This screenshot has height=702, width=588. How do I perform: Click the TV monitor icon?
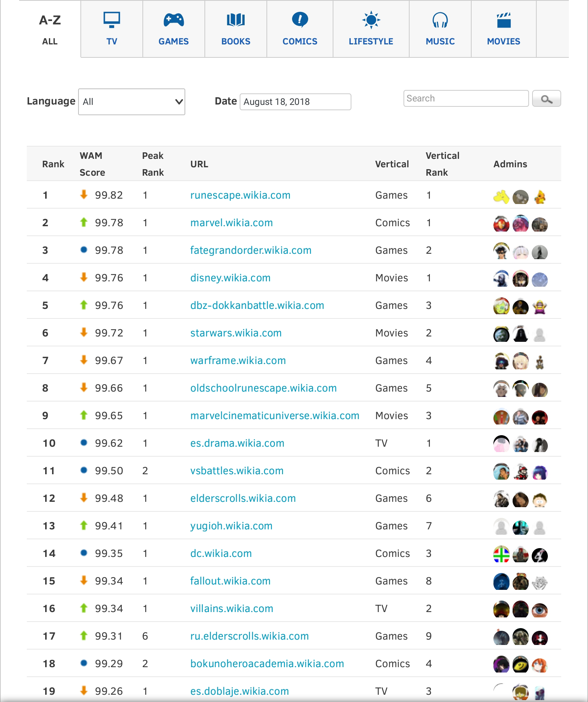point(112,20)
